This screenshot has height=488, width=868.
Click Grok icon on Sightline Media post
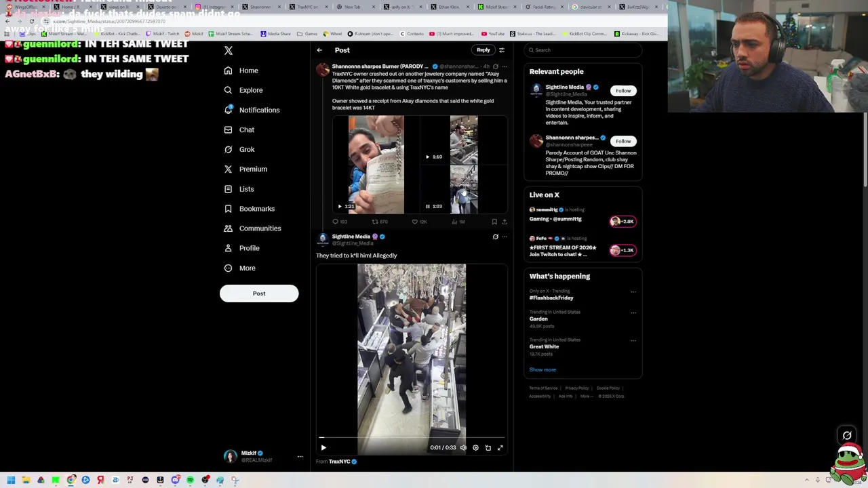[496, 237]
